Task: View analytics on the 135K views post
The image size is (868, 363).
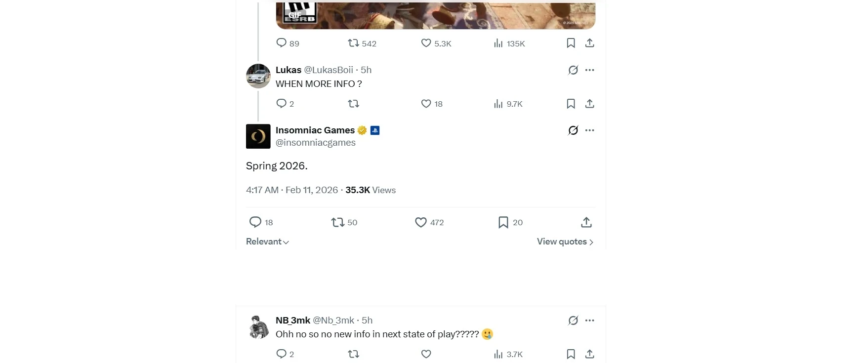Action: pyautogui.click(x=509, y=43)
